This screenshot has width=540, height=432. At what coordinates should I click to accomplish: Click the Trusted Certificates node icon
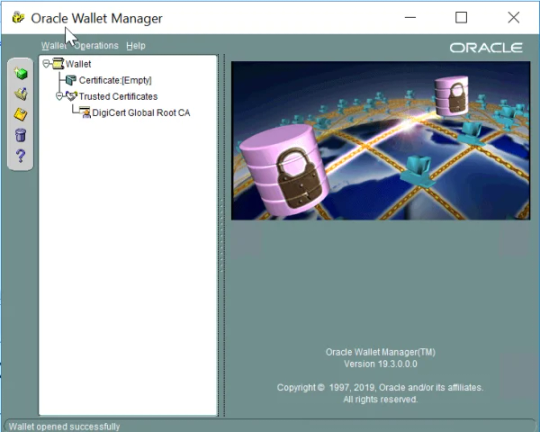71,96
